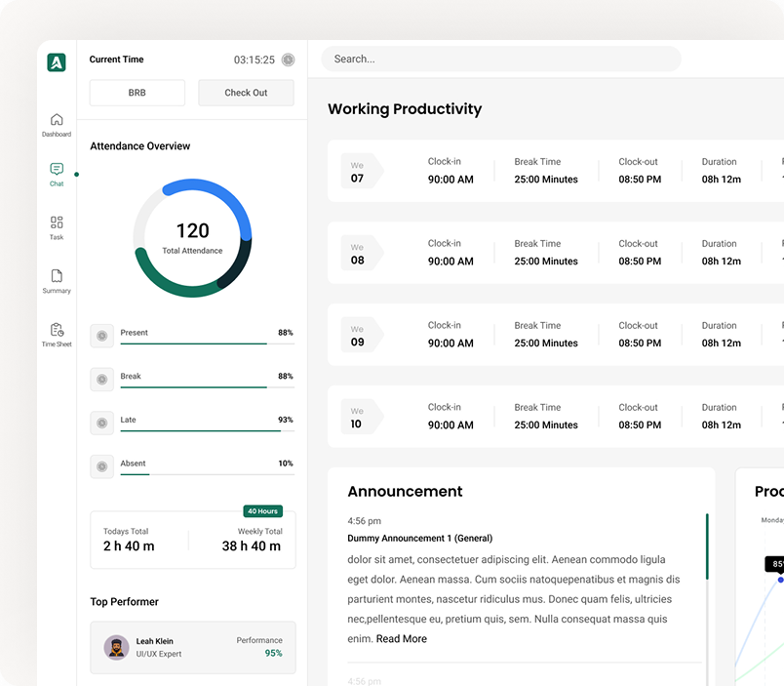Click the clock icon beside current time
This screenshot has width=784, height=686.
coord(288,60)
